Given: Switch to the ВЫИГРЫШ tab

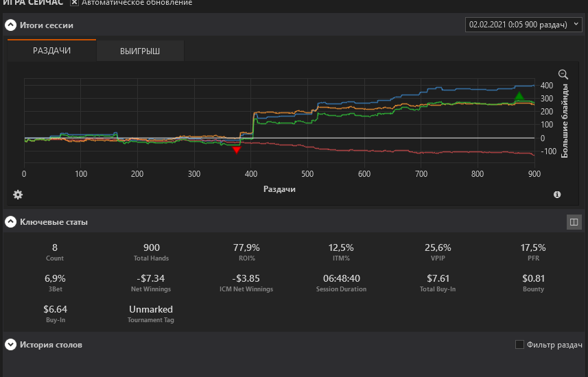Looking at the screenshot, I should pyautogui.click(x=140, y=51).
